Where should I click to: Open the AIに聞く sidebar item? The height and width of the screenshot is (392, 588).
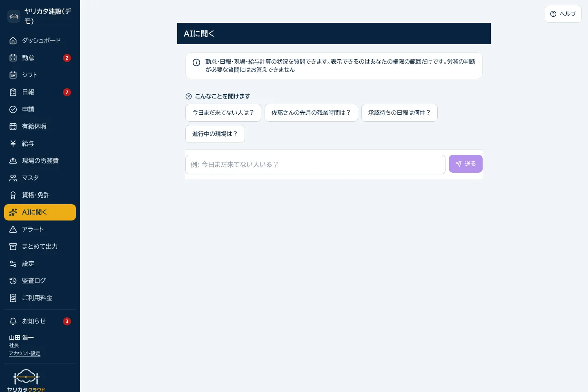[x=40, y=212]
